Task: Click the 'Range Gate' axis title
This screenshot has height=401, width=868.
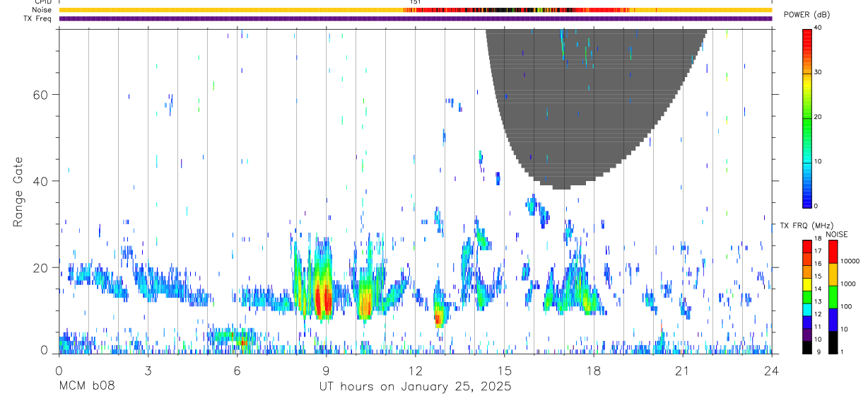Action: pos(18,192)
